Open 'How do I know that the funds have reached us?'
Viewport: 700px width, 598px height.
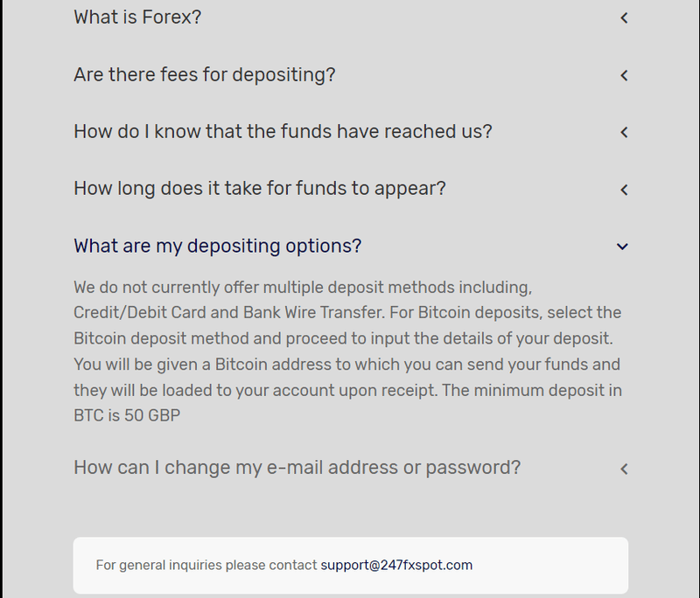tap(283, 131)
